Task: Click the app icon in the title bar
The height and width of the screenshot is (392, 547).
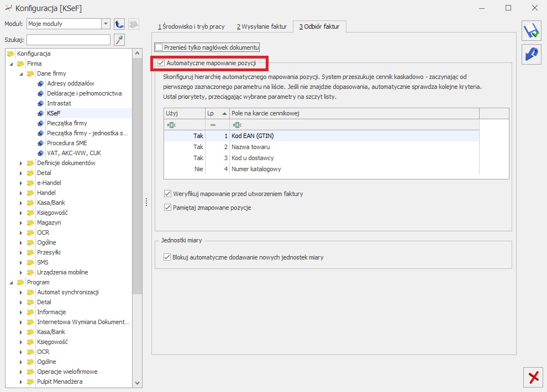Action: (x=8, y=8)
